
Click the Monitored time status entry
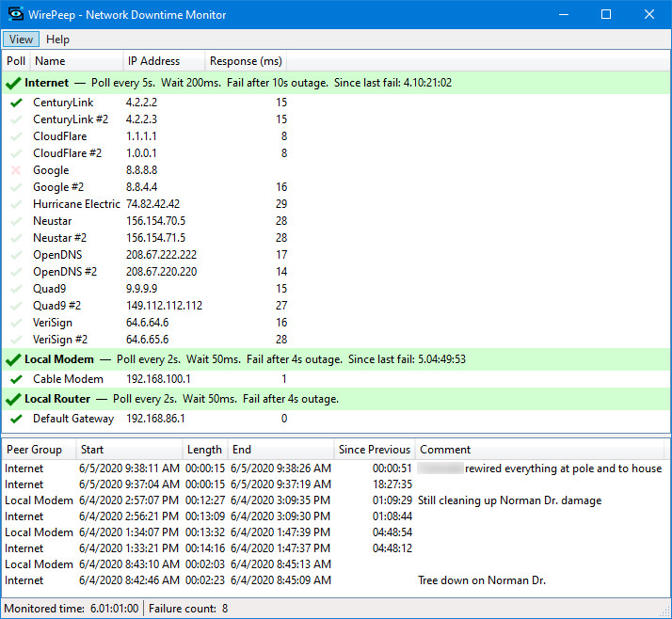click(72, 609)
